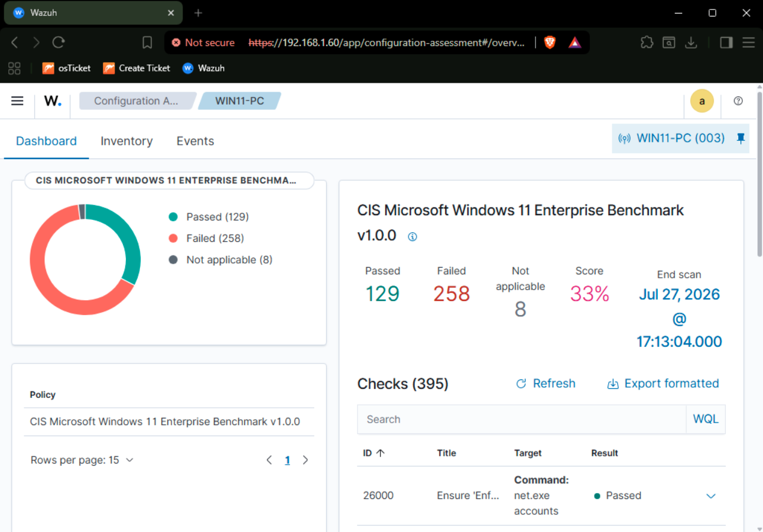
Task: Focus the checks Search field
Action: pyautogui.click(x=522, y=419)
